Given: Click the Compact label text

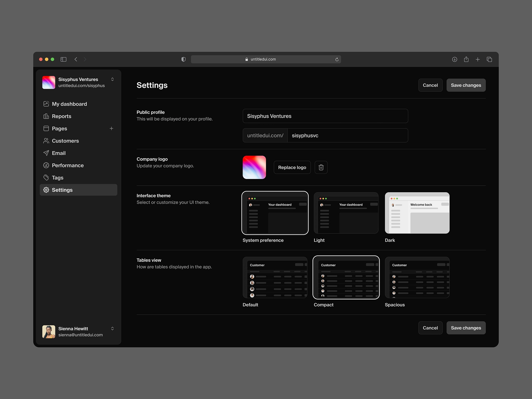Looking at the screenshot, I should tap(324, 305).
